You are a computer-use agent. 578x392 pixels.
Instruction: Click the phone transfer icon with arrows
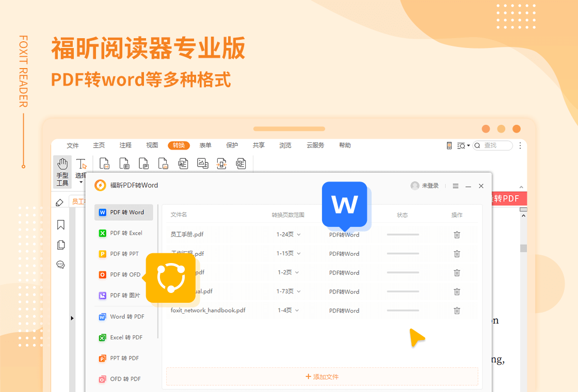221,164
